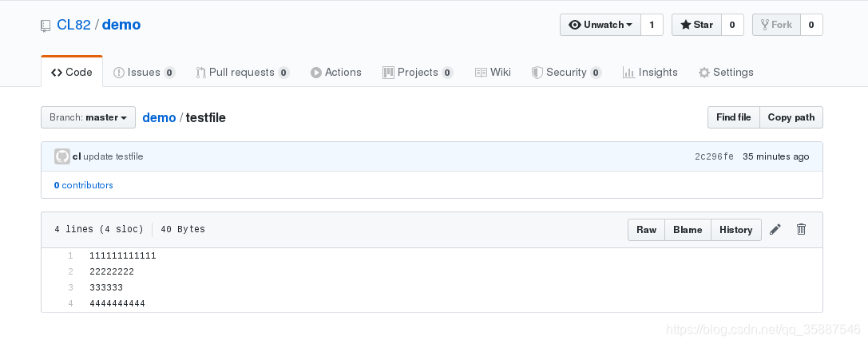Click the code line 333333
The width and height of the screenshot is (868, 344).
(106, 287)
